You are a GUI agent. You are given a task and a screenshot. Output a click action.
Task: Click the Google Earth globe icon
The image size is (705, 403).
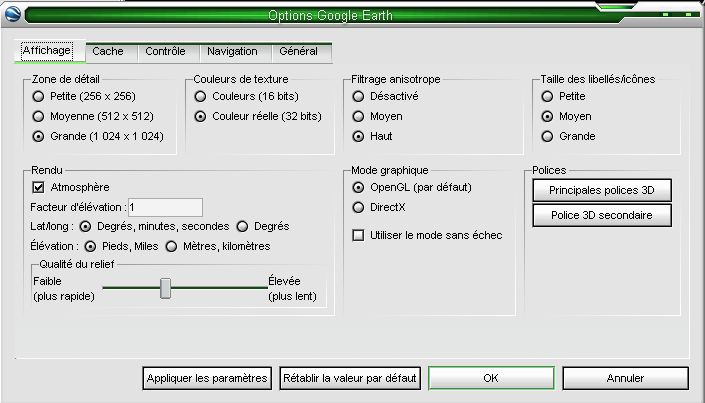click(x=12, y=15)
